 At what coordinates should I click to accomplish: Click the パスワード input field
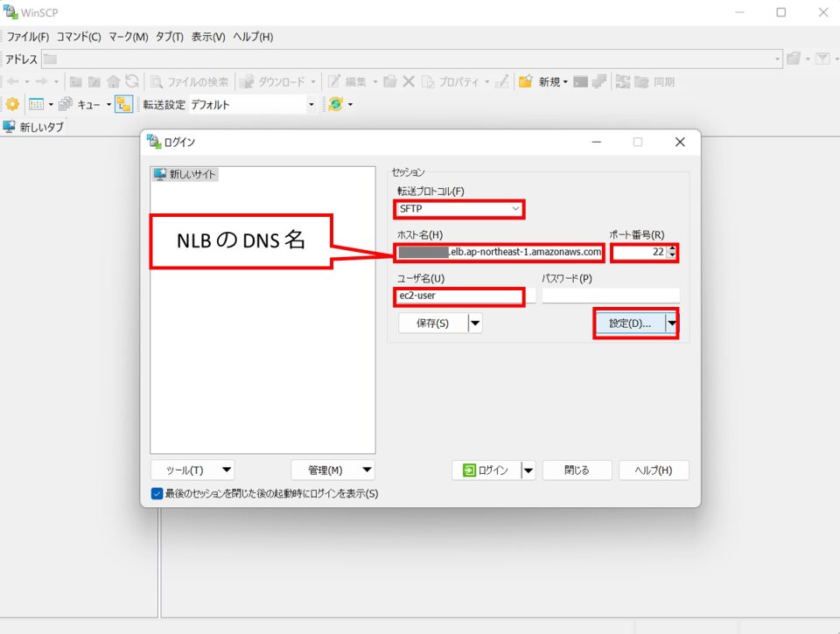(x=610, y=295)
